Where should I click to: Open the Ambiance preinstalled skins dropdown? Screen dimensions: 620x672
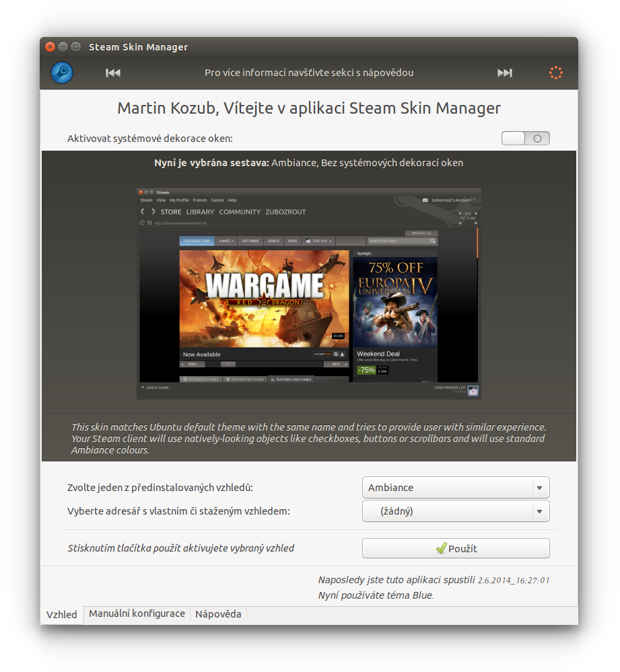[x=456, y=487]
